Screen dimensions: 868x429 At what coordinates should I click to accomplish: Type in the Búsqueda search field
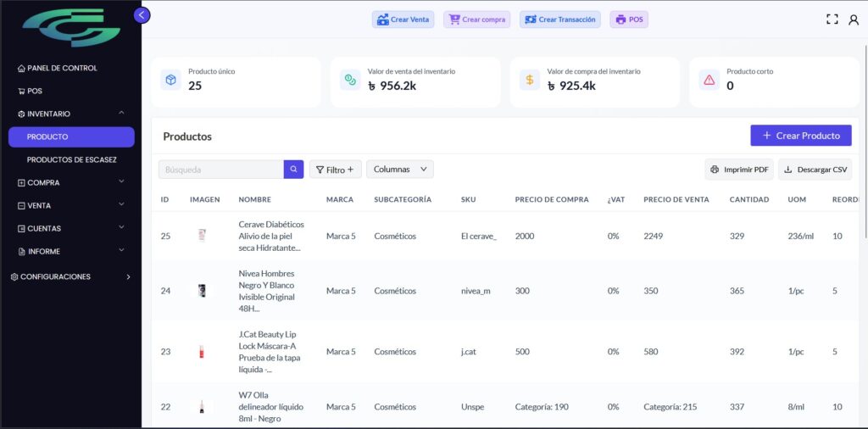click(220, 170)
